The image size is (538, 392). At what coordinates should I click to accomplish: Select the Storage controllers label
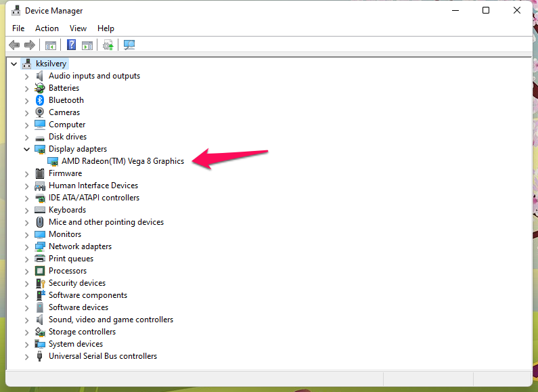pyautogui.click(x=82, y=332)
